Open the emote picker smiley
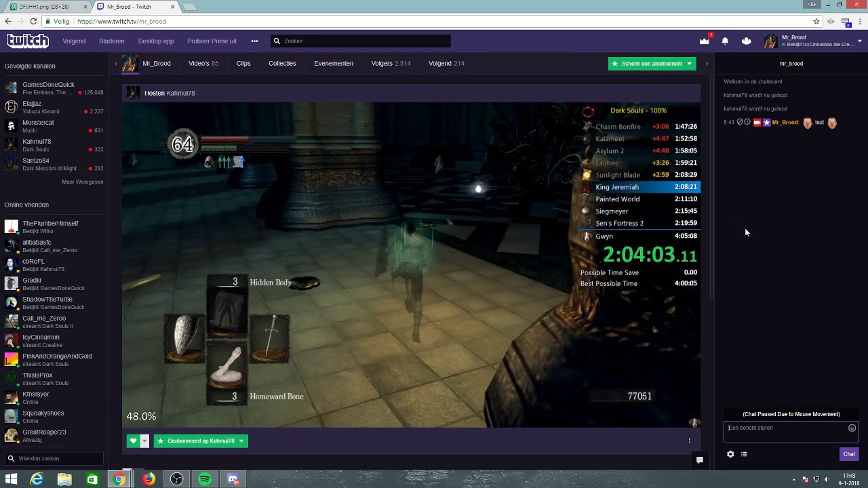Screen dimensions: 868x488 pos(852,428)
